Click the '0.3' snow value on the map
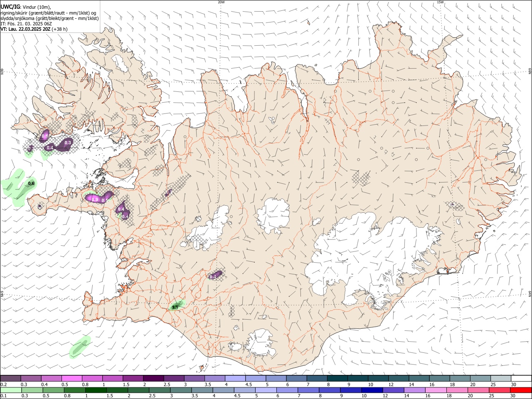The height and width of the screenshot is (399, 532). 68,143
